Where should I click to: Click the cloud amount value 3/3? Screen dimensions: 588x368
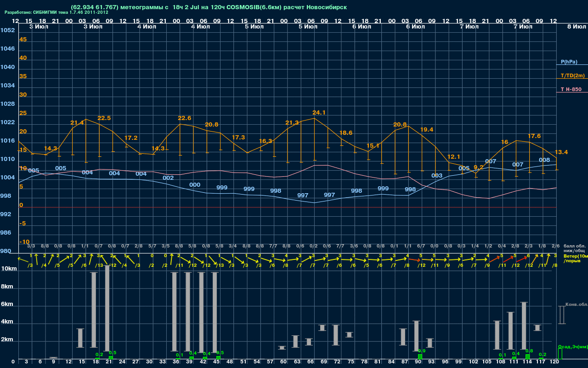[31, 246]
